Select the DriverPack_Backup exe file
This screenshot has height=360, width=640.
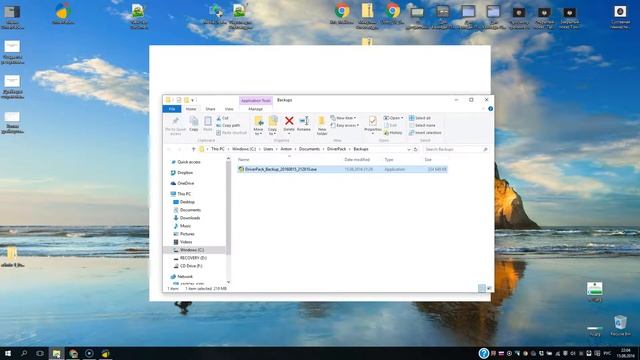pyautogui.click(x=342, y=169)
